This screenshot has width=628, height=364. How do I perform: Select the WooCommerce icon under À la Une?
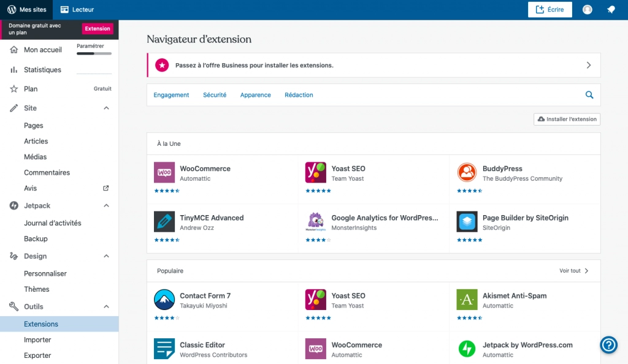point(164,172)
